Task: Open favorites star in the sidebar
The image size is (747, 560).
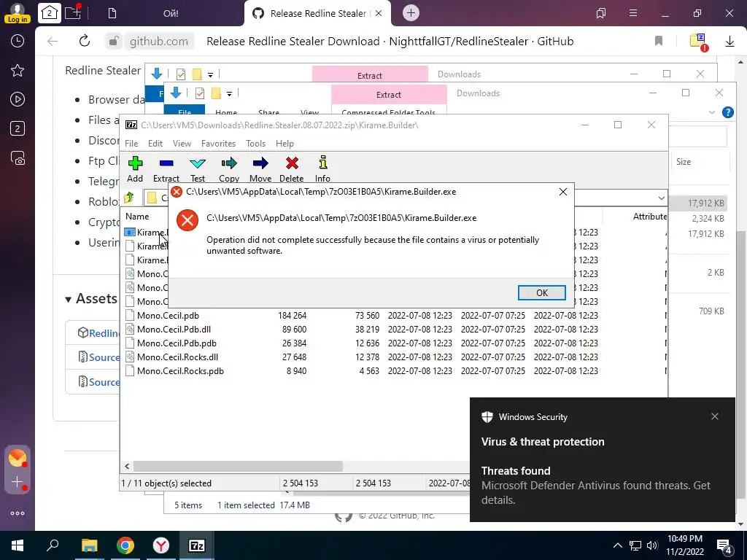Action: [18, 71]
